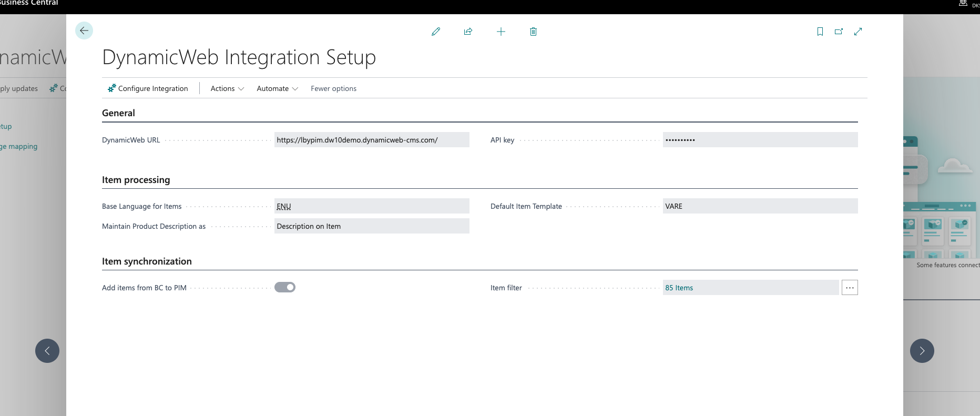Expand the Automate menu
Image resolution: width=980 pixels, height=416 pixels.
[x=277, y=88]
